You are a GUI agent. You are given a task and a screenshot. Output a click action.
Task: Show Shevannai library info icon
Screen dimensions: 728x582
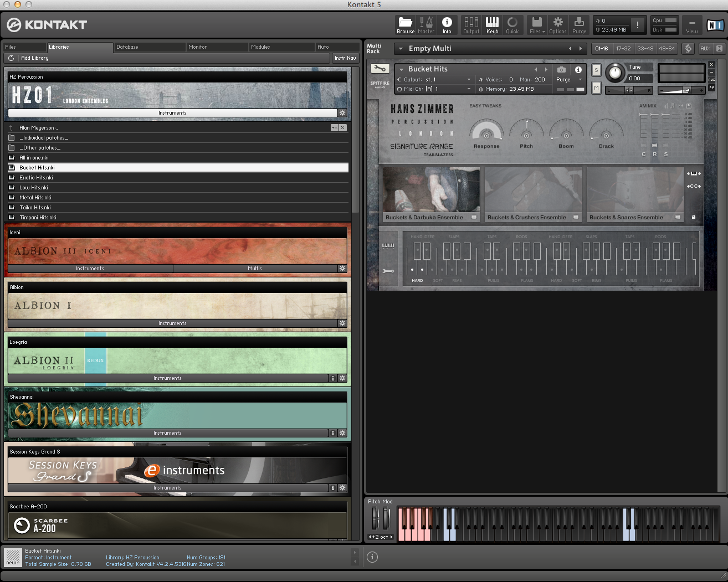pos(333,433)
